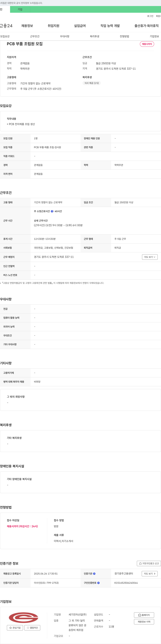Select the 기업 tab at the top
This screenshot has width=161, height=644.
pos(20,10)
